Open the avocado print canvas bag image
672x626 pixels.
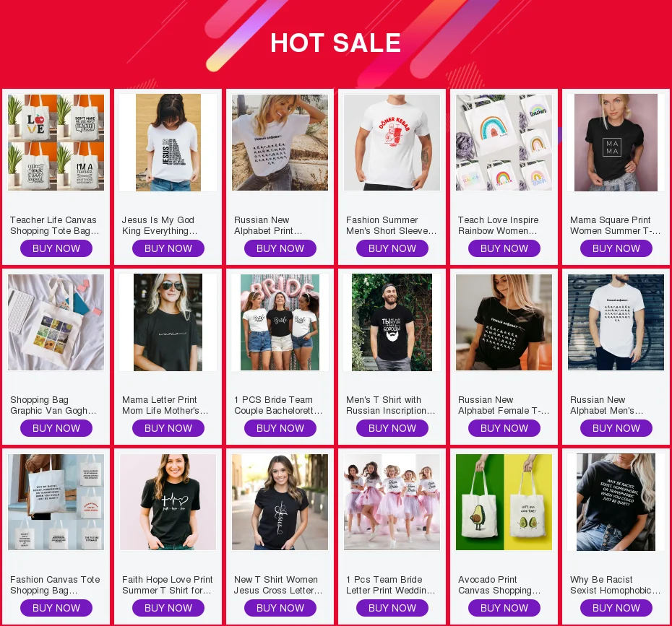point(504,503)
